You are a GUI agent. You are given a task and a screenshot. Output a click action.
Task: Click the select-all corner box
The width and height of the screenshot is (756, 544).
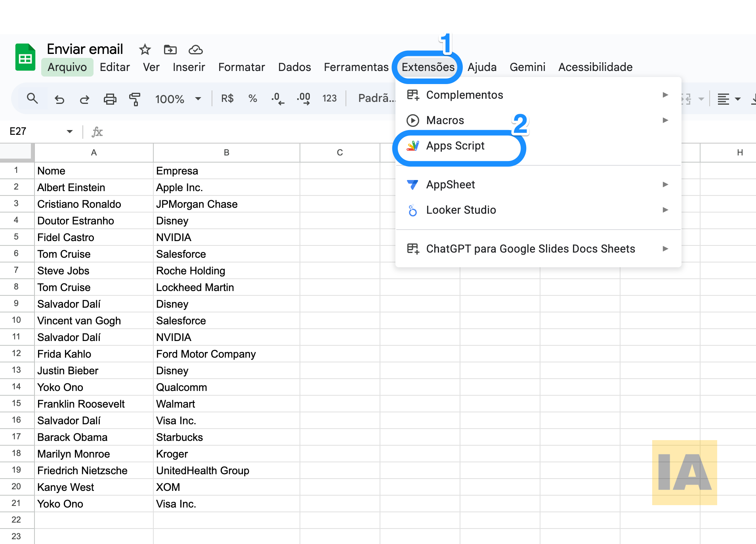pyautogui.click(x=17, y=152)
